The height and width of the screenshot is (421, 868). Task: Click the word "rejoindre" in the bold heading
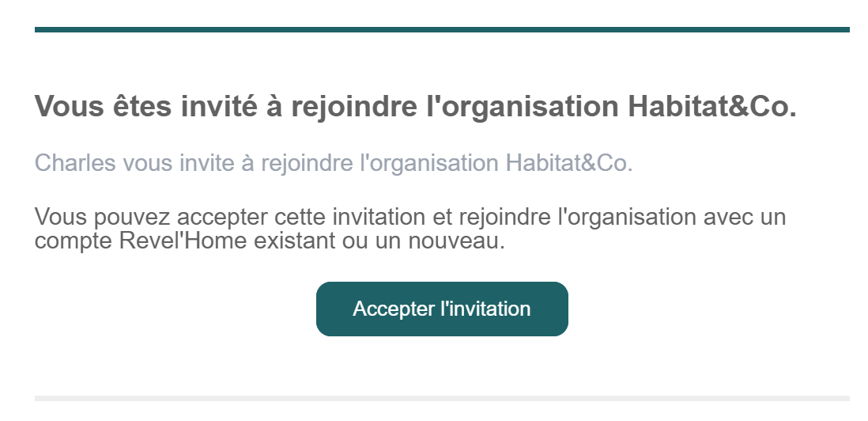(354, 106)
